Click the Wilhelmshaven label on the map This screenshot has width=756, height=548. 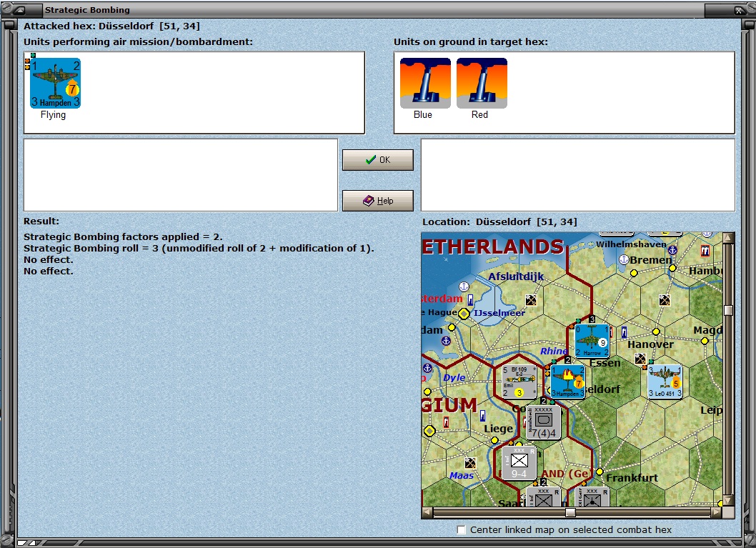click(x=631, y=244)
